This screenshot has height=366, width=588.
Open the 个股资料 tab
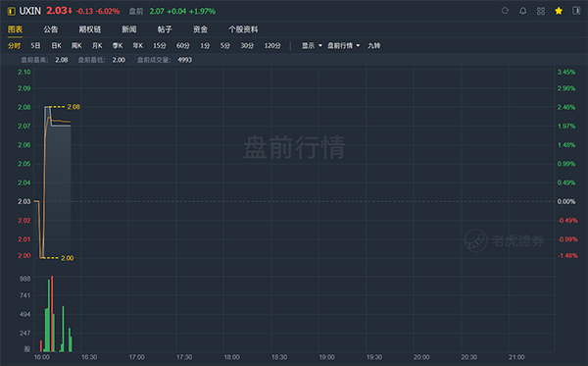tap(243, 29)
